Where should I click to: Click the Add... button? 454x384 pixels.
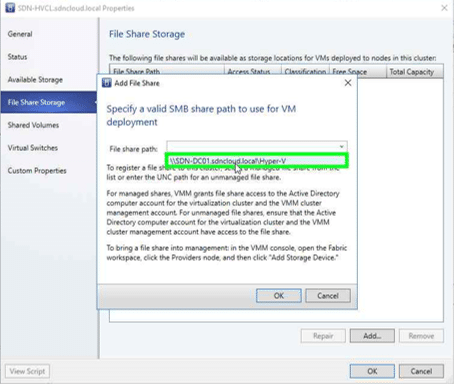[x=372, y=336]
